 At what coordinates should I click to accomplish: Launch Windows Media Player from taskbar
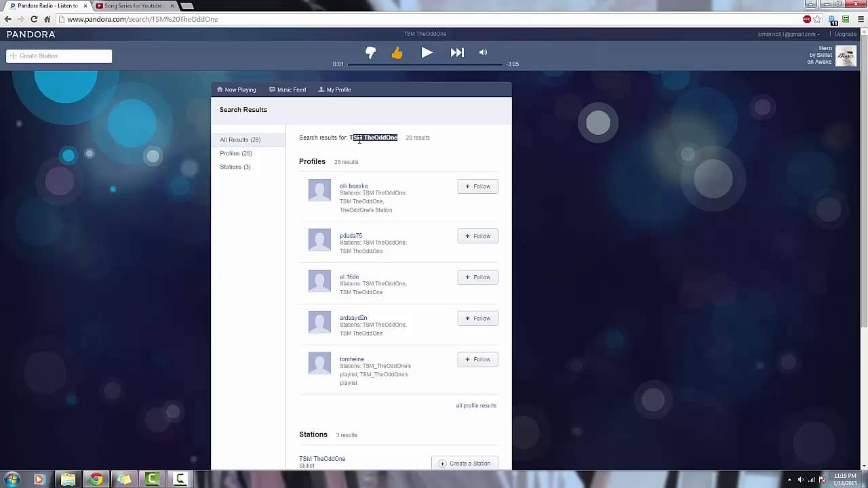(39, 479)
